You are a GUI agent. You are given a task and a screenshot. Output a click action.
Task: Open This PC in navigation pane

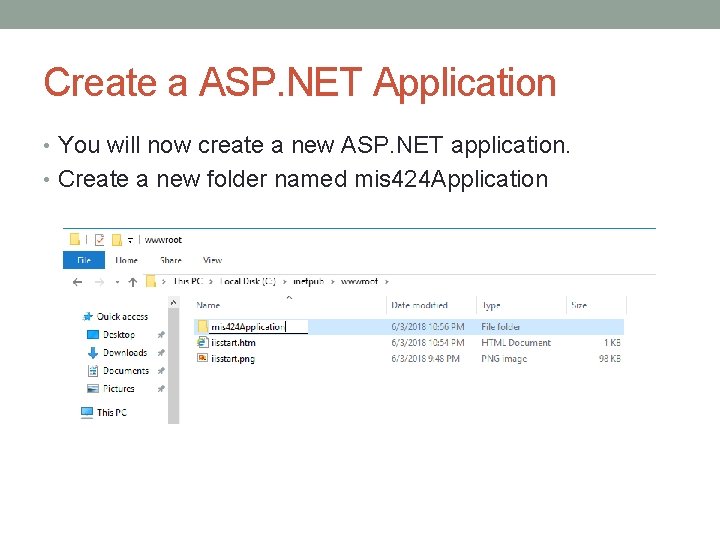pos(112,412)
